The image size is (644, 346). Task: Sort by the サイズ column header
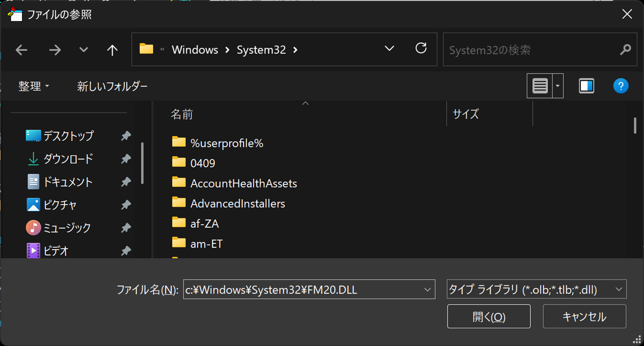coord(466,114)
